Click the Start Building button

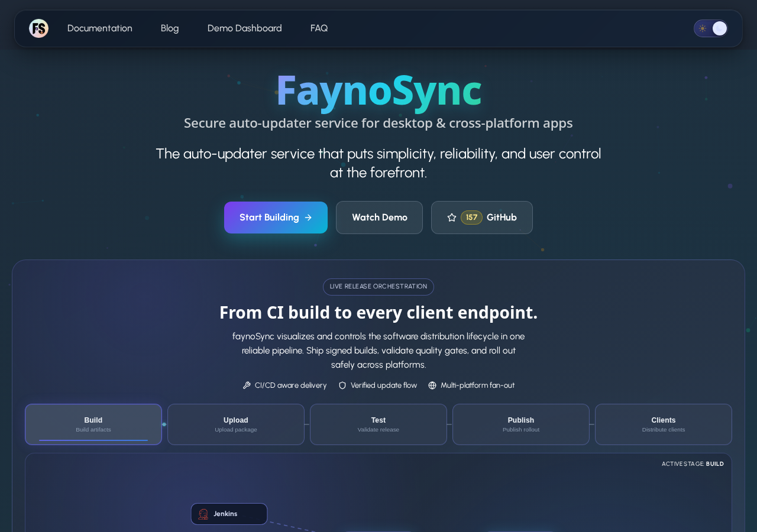[x=276, y=218]
